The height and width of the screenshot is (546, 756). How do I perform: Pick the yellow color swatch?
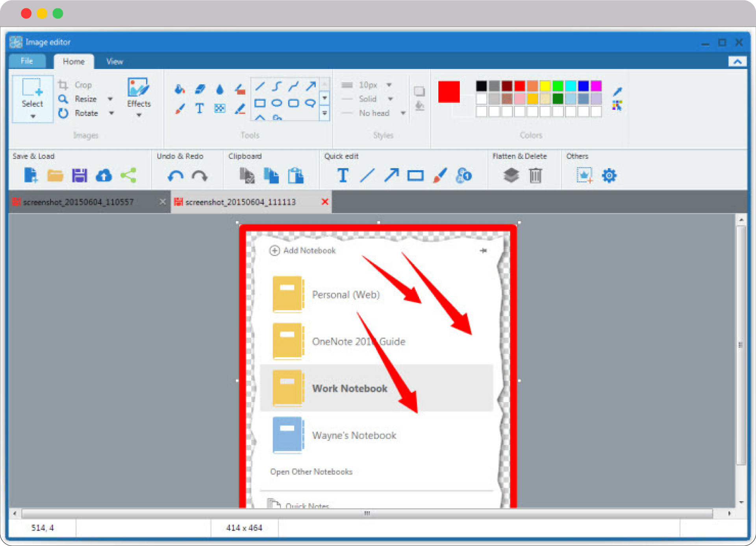(545, 86)
